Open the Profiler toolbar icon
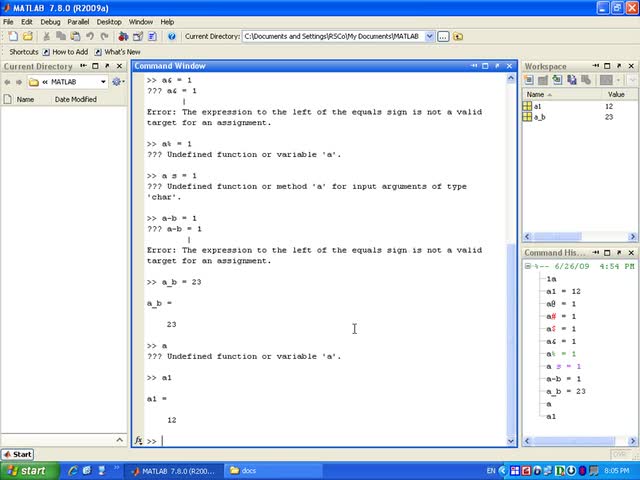This screenshot has height=480, width=640. tap(152, 36)
